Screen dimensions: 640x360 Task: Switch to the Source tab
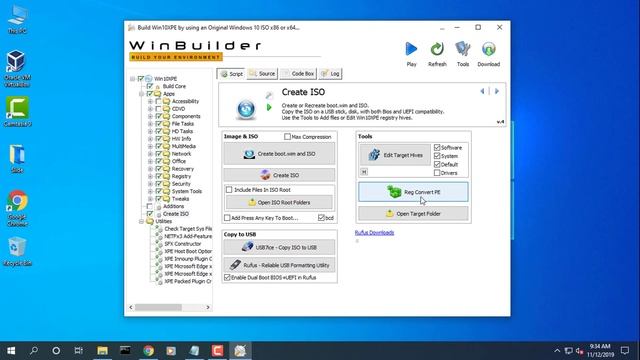click(x=262, y=74)
